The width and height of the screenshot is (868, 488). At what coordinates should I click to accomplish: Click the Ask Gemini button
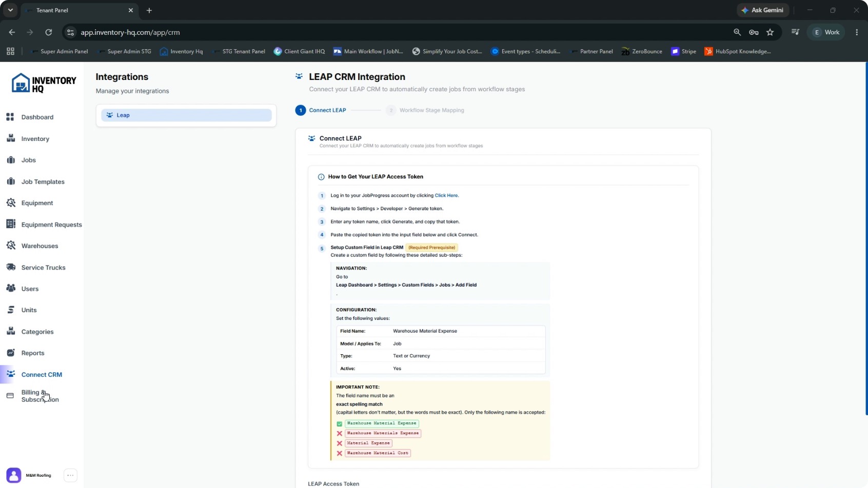pyautogui.click(x=763, y=10)
